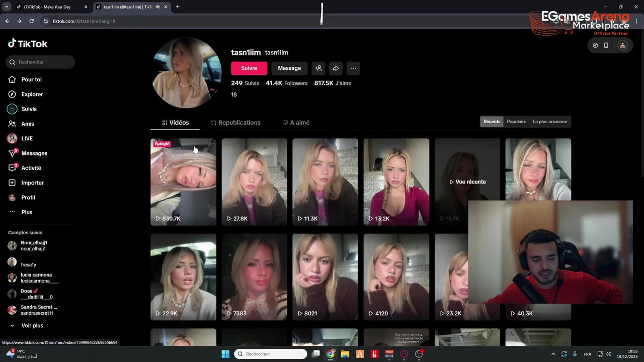
Task: Click the microphone tray icon
Action: [x=575, y=354]
